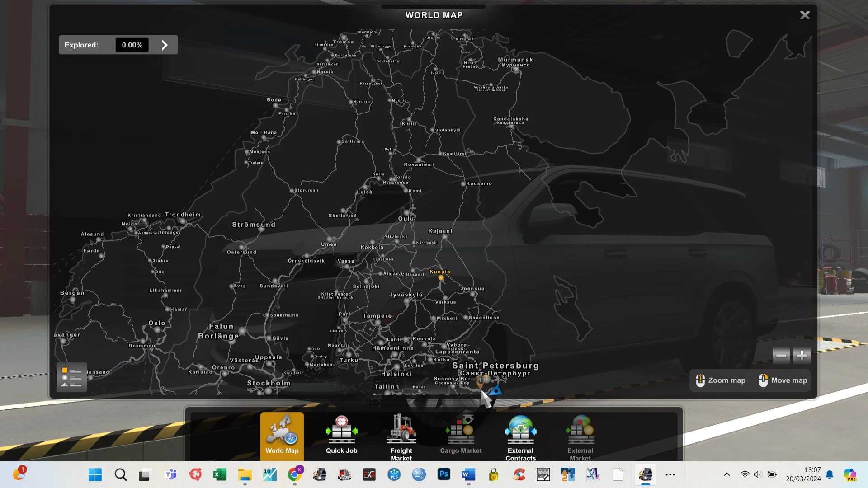Close the World Map window

click(805, 15)
